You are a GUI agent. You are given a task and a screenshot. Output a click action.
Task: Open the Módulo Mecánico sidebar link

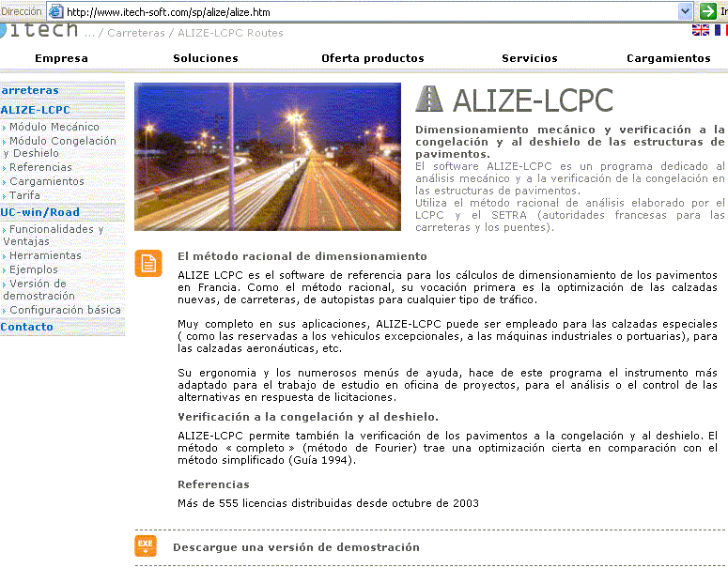coord(54,127)
